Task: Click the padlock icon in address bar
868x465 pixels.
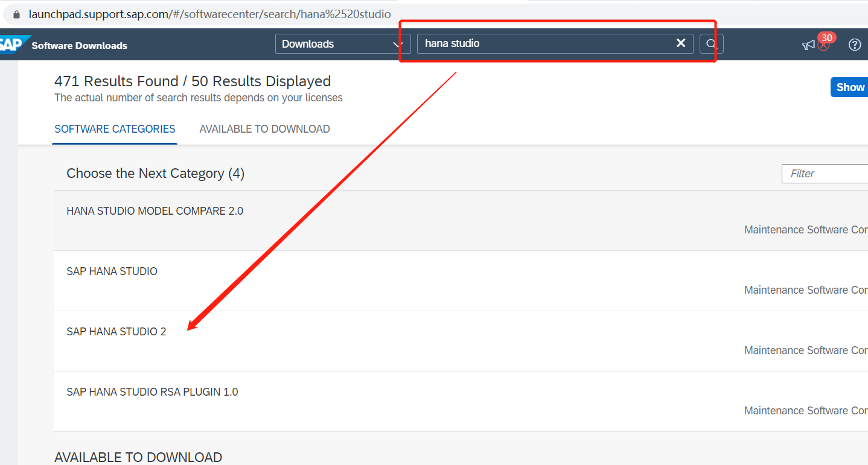Action: [x=17, y=14]
